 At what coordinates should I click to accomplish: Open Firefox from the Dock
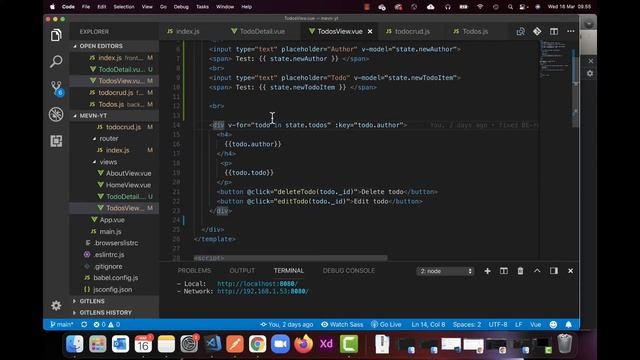click(303, 344)
